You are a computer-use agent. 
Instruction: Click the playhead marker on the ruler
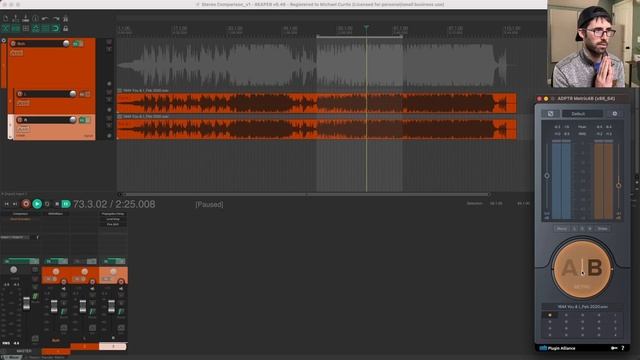366,27
